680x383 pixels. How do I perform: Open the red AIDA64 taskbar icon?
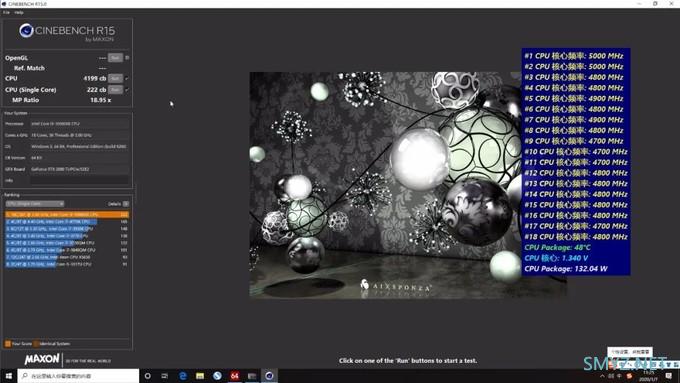point(235,376)
